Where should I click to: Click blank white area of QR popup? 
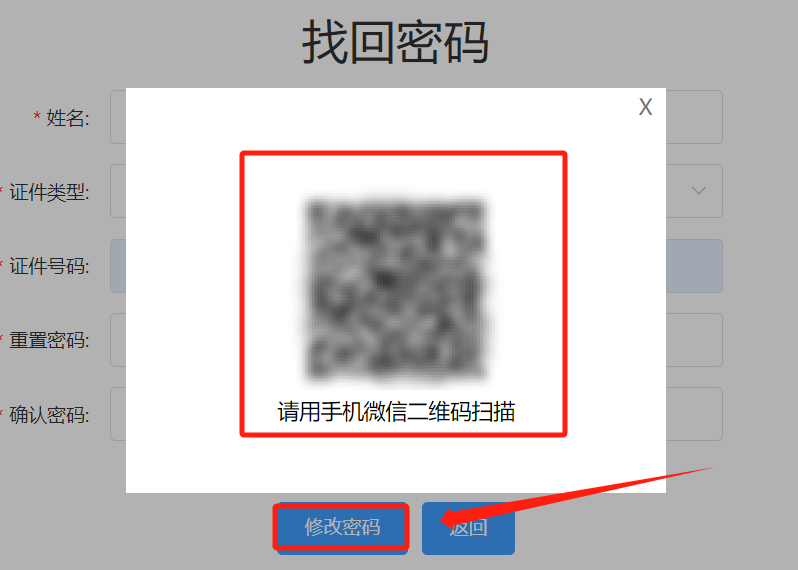(183, 305)
